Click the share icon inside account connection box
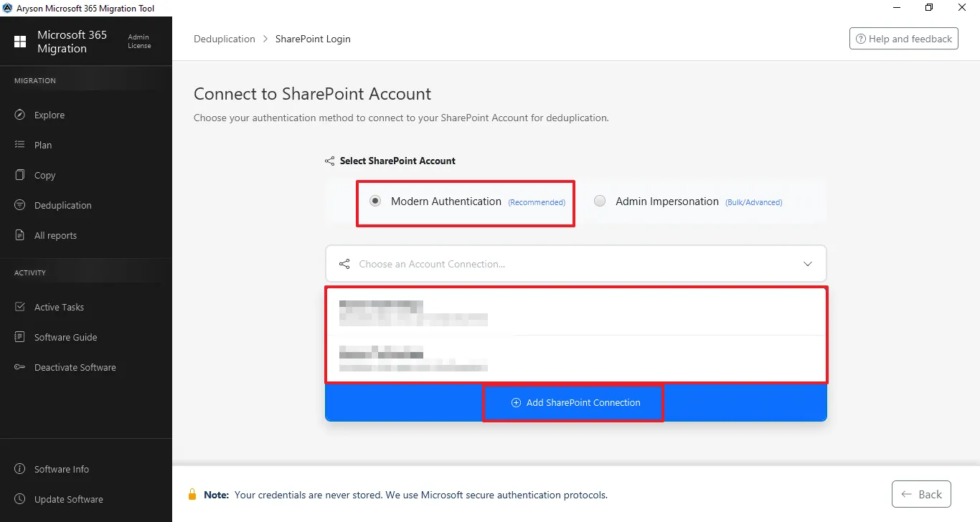This screenshot has height=522, width=980. click(344, 264)
